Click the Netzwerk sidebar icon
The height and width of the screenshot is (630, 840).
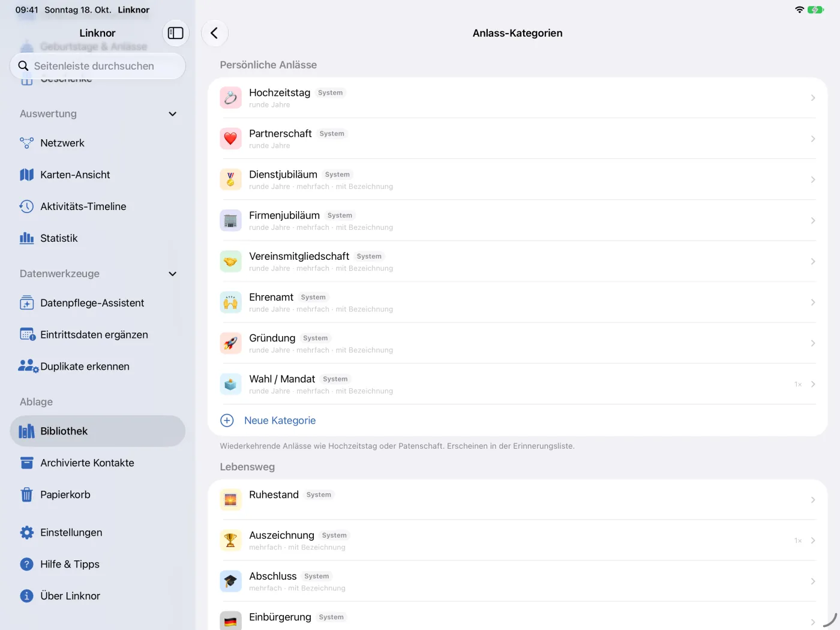coord(26,143)
